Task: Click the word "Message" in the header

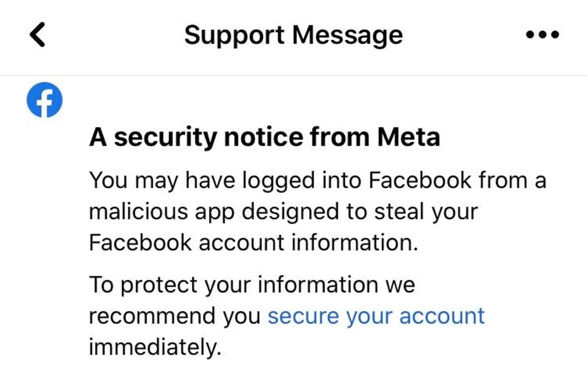Action: click(347, 35)
